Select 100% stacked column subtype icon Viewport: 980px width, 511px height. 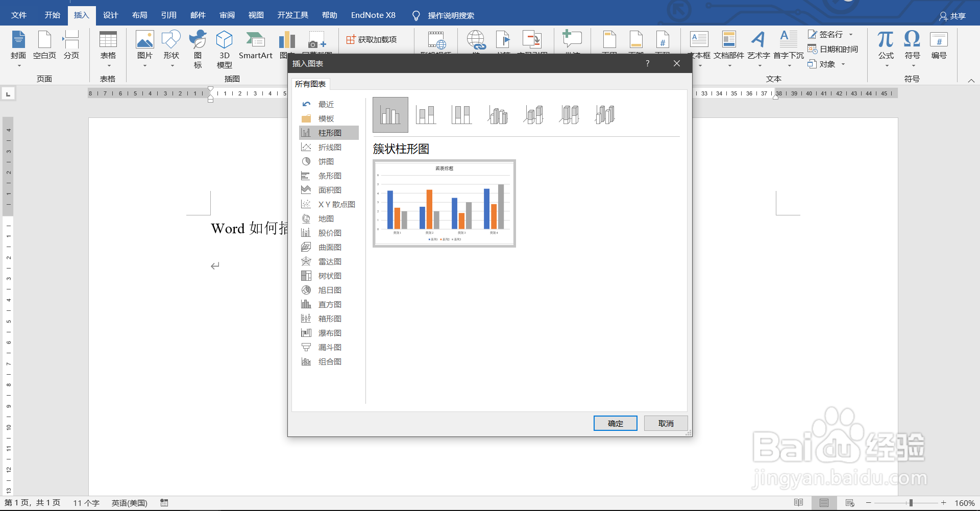coord(461,115)
